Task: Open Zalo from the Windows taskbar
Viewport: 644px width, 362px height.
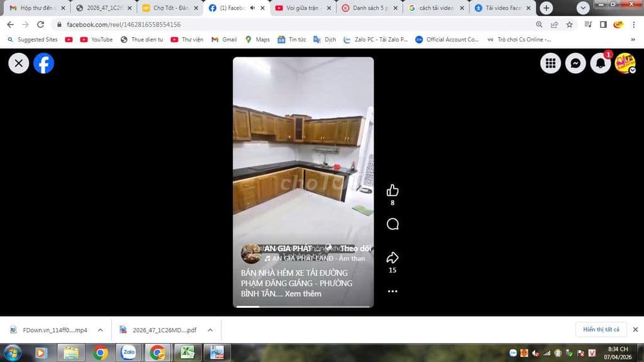Action: (129, 353)
